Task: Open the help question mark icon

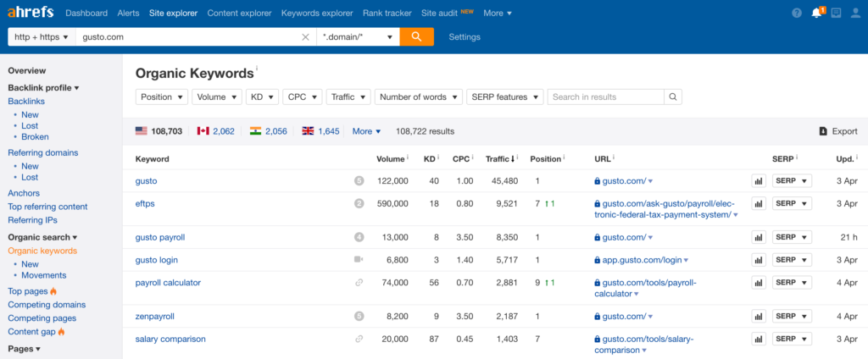Action: coord(797,14)
